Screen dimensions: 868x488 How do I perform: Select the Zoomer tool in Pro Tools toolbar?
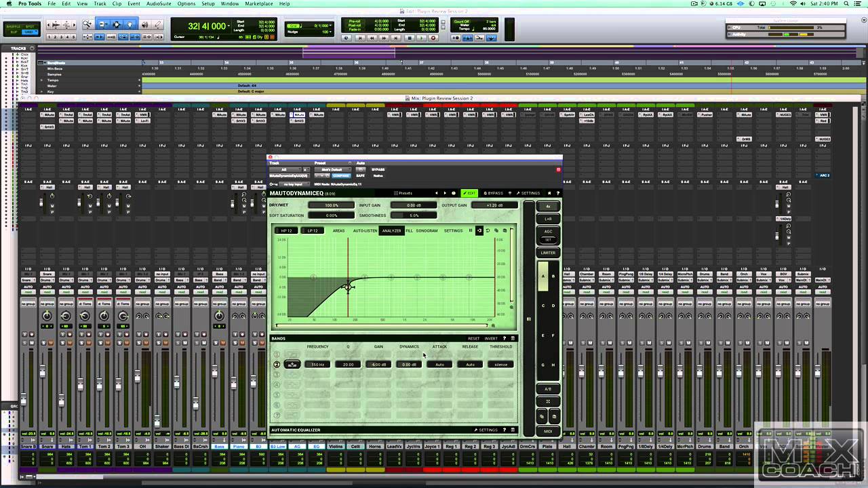(87, 24)
